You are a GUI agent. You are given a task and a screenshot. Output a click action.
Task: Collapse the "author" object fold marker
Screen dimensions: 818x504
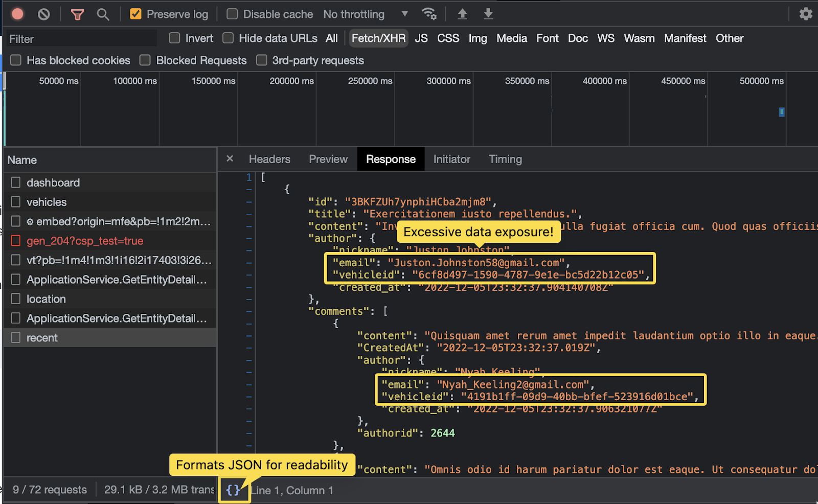point(249,238)
